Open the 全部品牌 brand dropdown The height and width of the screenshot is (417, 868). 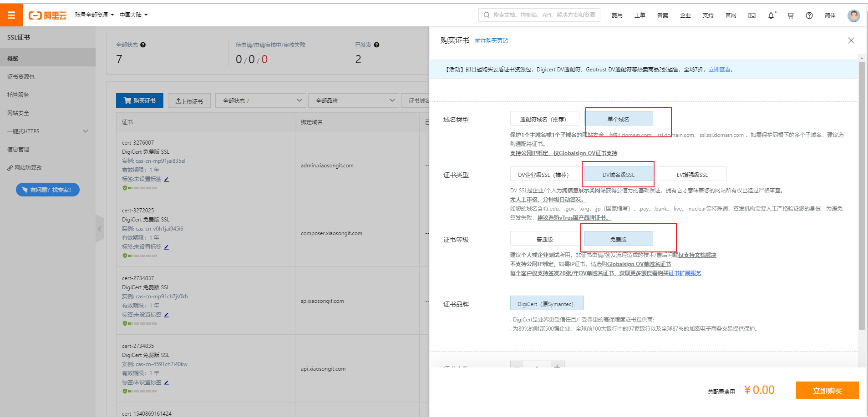pos(353,100)
